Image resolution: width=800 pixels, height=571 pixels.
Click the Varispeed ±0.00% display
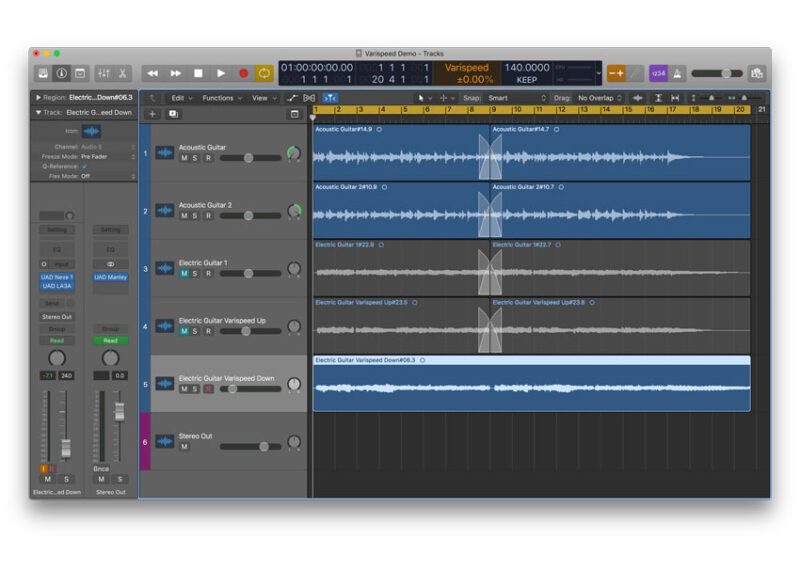click(x=467, y=73)
